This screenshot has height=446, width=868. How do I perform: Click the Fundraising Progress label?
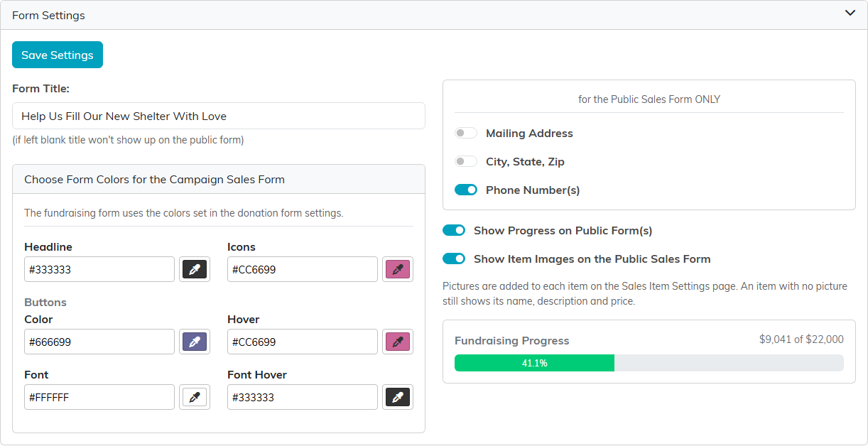pos(512,340)
